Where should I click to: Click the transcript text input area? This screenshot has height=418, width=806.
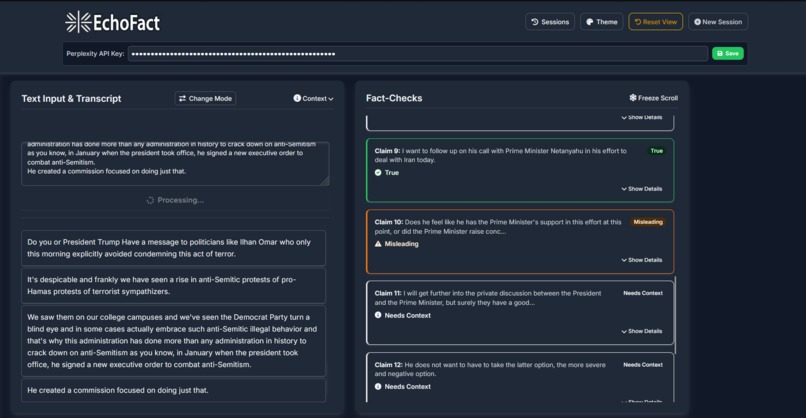pos(175,163)
